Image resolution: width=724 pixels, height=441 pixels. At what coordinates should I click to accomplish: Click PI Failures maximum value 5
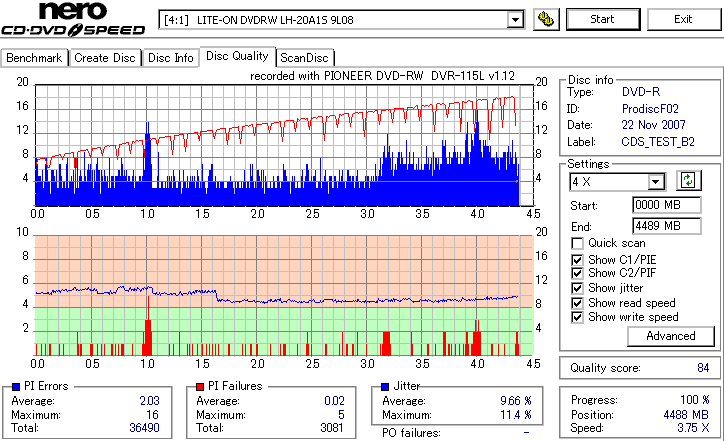click(x=341, y=415)
